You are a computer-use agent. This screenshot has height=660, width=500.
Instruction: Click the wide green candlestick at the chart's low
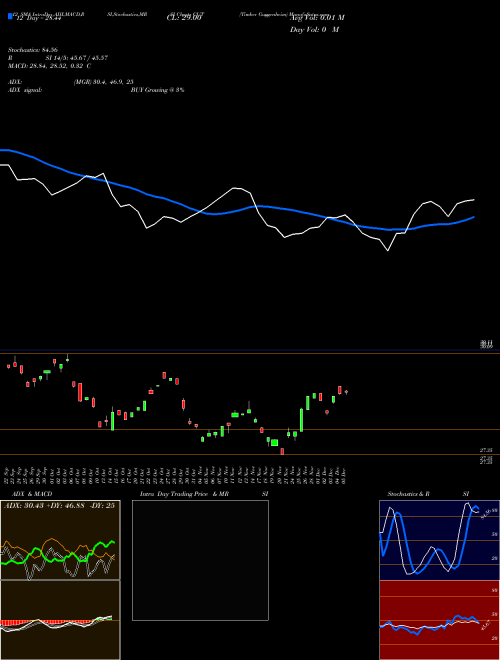[x=274, y=442]
